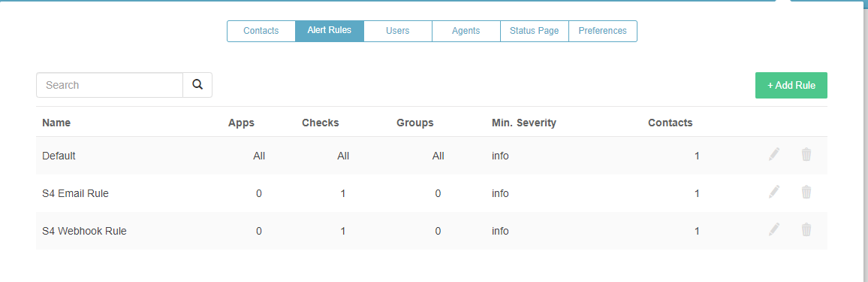The image size is (868, 282).
Task: Edit the S4 Webhook Rule pencil icon
Action: click(x=774, y=229)
